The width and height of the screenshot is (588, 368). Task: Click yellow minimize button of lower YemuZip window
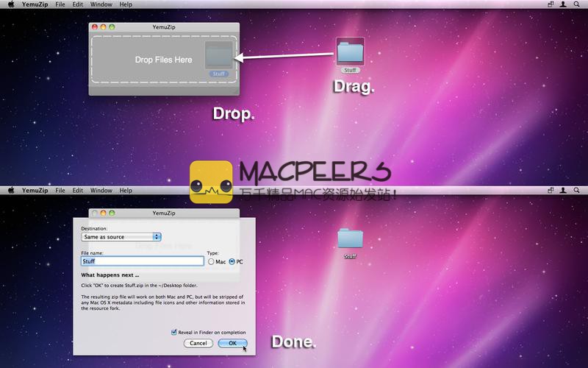click(103, 213)
